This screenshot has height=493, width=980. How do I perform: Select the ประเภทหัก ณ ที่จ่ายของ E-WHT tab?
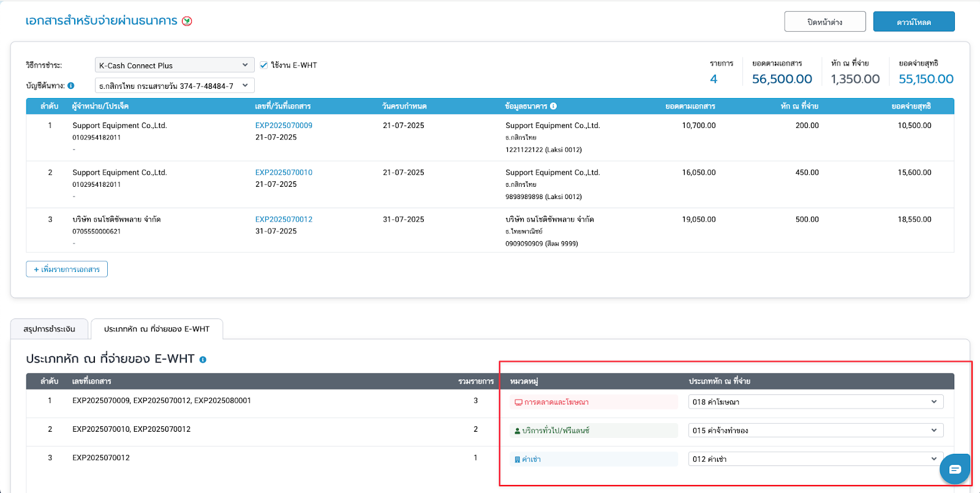tap(157, 329)
